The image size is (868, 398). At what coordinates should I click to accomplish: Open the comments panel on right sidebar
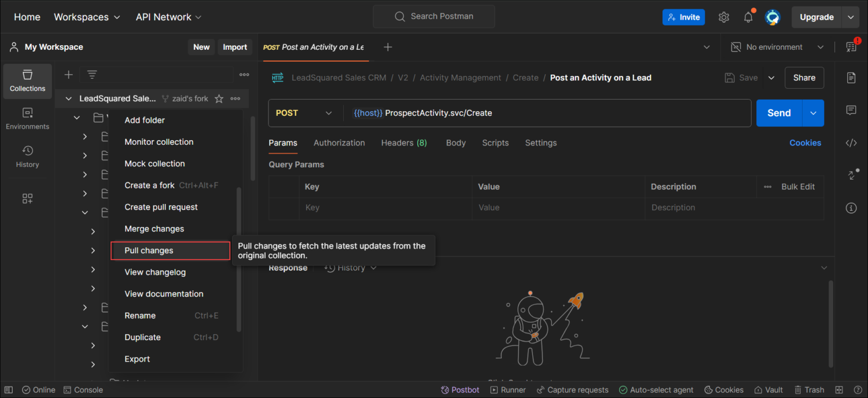[851, 110]
